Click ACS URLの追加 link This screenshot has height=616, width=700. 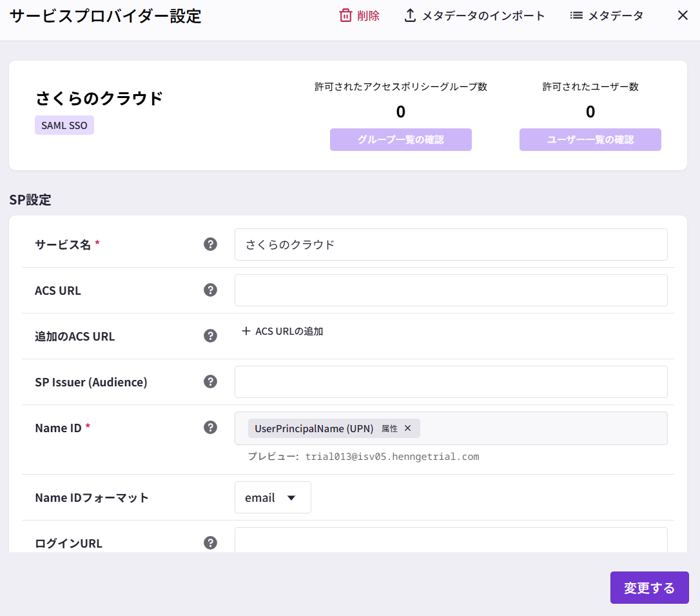[282, 332]
